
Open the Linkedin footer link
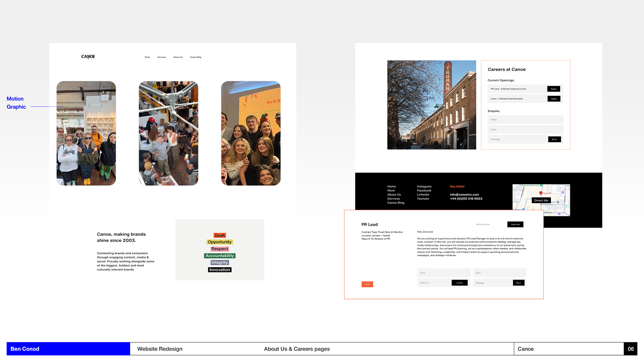(x=423, y=195)
